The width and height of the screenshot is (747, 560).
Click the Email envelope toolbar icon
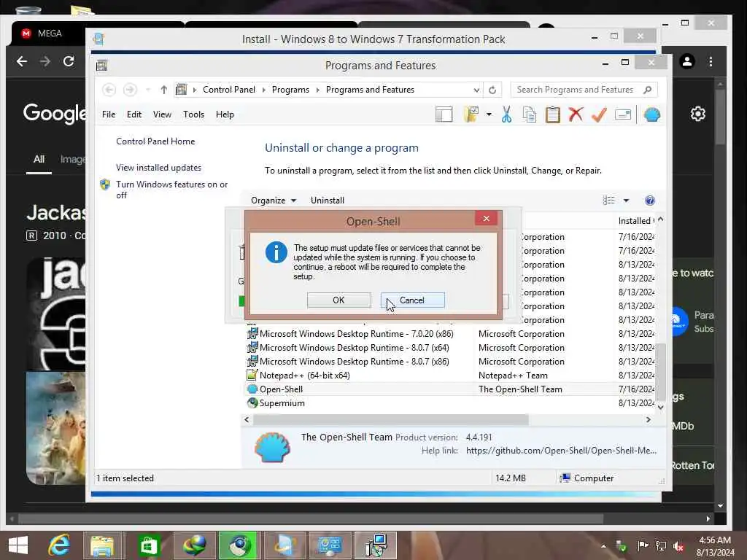[623, 114]
